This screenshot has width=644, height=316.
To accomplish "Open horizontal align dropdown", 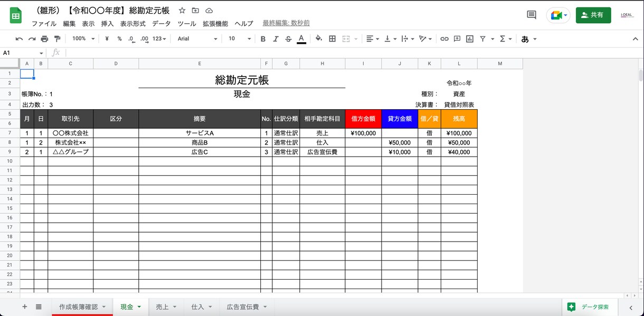I will tap(373, 39).
